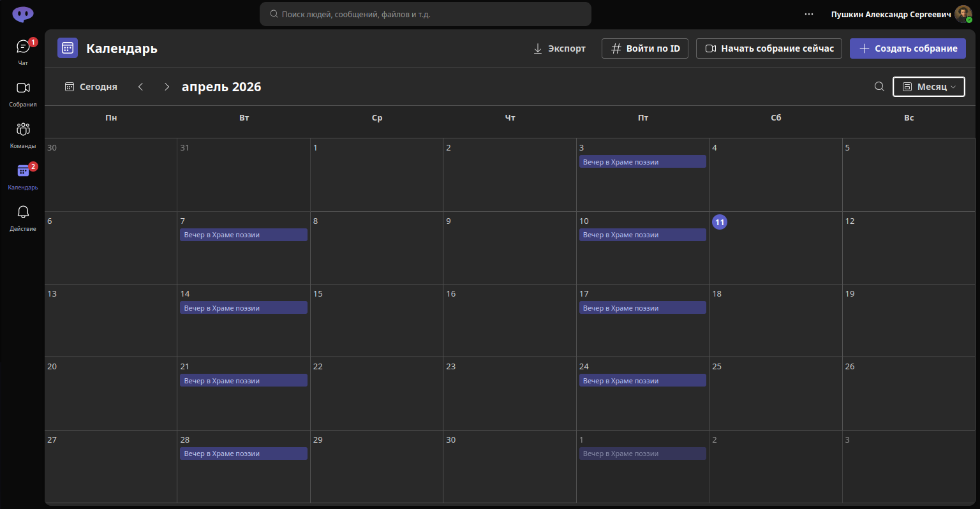Open the Chat sidebar icon
980x509 pixels.
pos(23,47)
